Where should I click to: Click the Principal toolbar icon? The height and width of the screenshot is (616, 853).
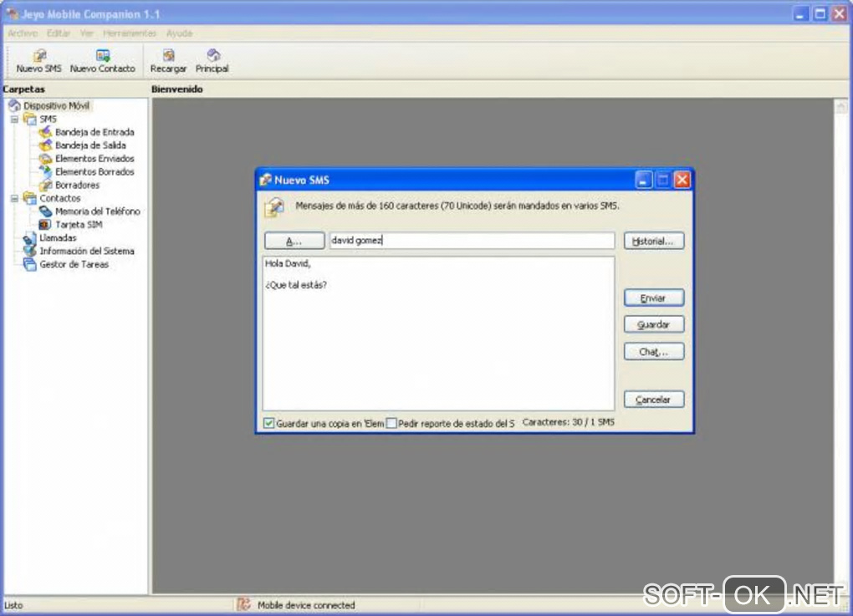[x=212, y=55]
